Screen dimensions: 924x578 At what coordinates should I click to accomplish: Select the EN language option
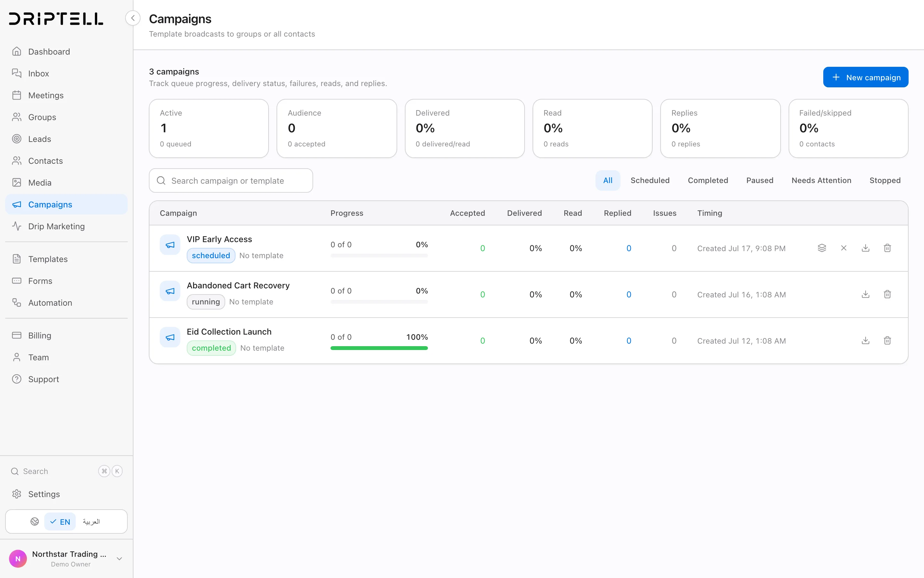60,521
